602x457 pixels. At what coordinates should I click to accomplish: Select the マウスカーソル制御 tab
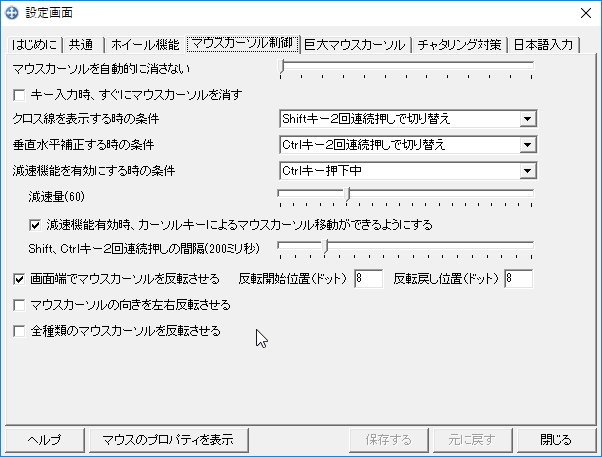243,43
